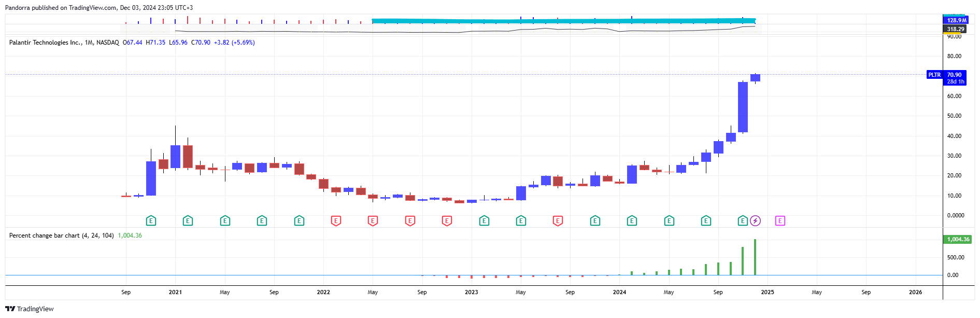
Task: Click the purple lightning bolt event marker
Action: coord(756,221)
